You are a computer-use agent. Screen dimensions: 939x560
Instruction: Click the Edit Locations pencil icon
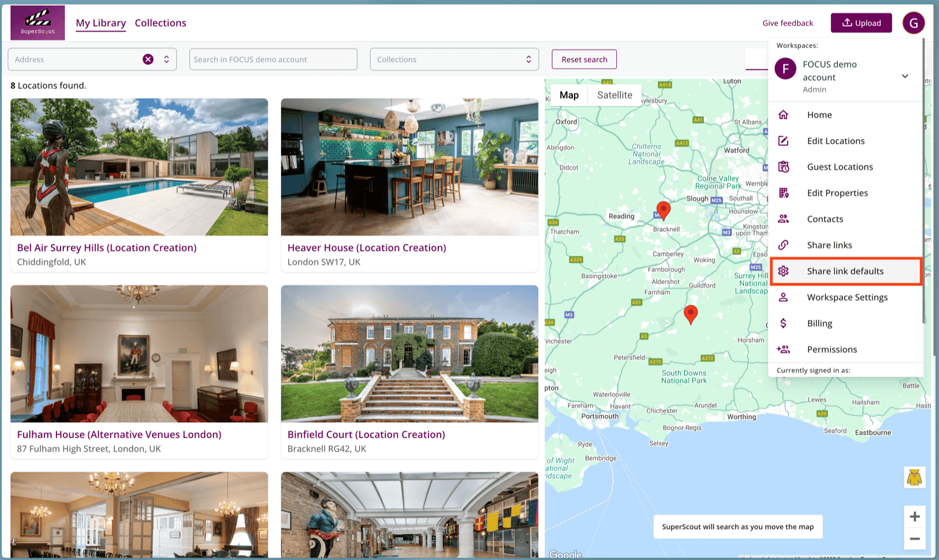coord(783,141)
